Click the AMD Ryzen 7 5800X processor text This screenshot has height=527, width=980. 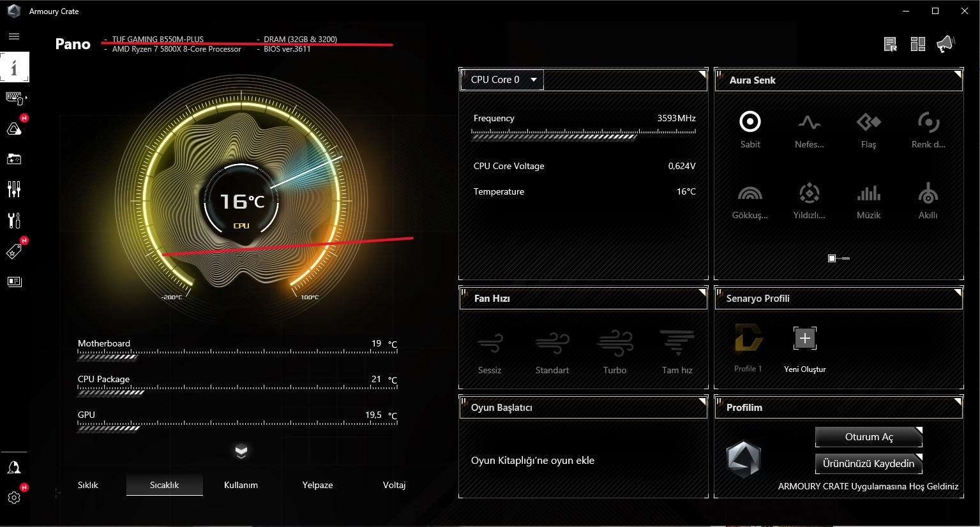(177, 49)
